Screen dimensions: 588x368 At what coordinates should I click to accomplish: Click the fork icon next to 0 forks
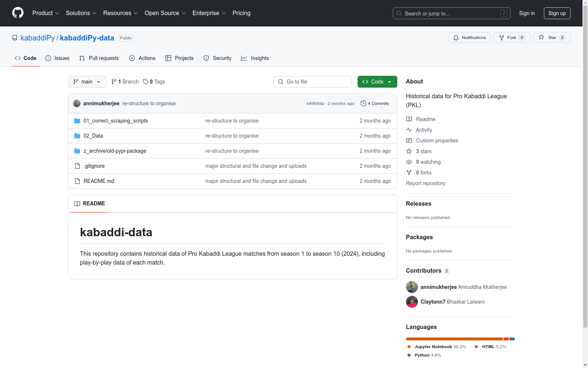pyautogui.click(x=409, y=173)
